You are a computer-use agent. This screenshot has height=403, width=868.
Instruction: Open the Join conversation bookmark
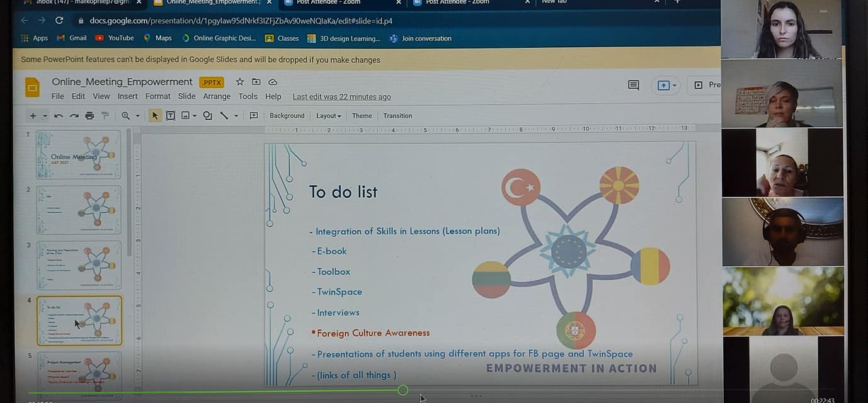[420, 38]
